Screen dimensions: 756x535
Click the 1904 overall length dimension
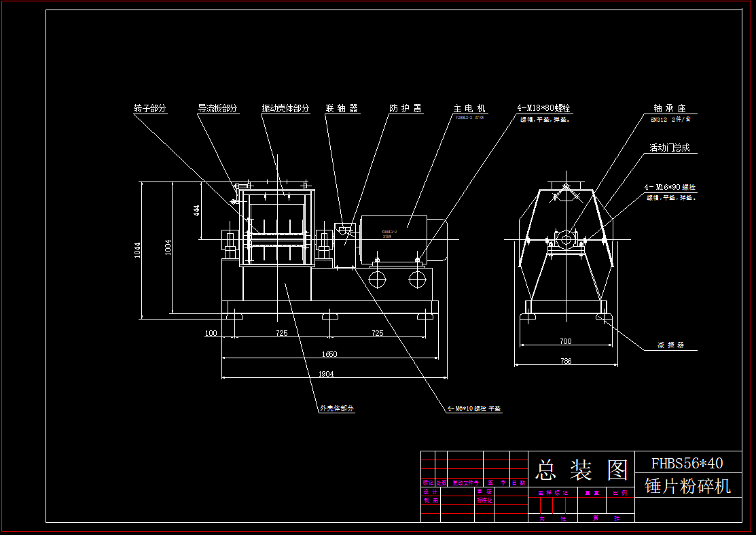[326, 374]
